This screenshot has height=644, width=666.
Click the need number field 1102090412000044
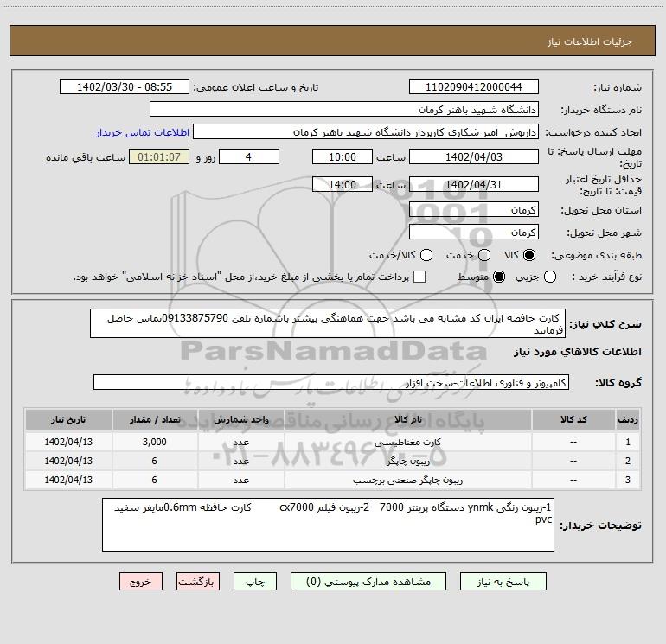click(x=474, y=87)
